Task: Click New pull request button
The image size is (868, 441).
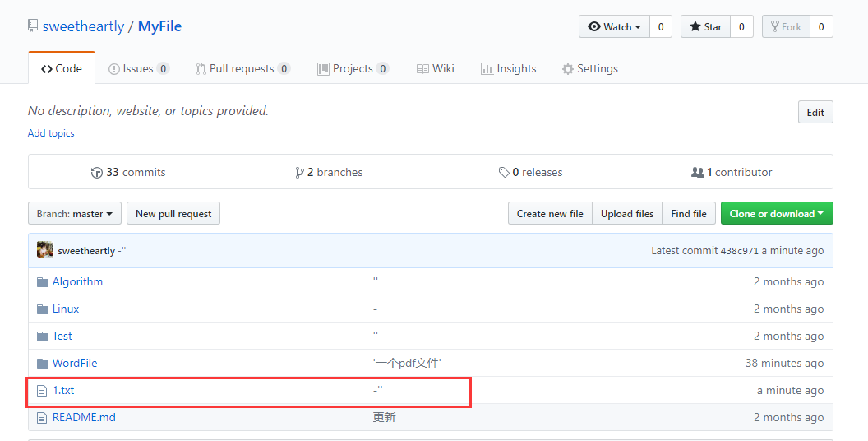Action: pos(173,213)
